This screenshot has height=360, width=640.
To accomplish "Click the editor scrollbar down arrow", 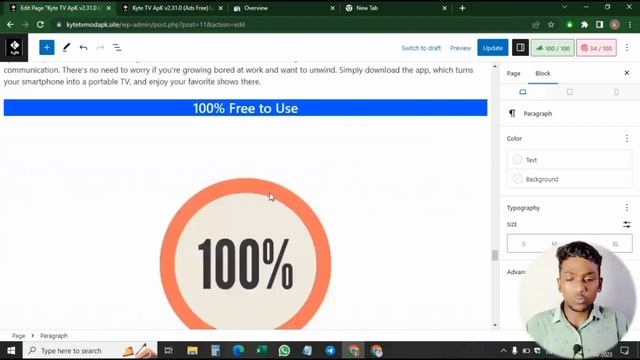I will (x=495, y=325).
